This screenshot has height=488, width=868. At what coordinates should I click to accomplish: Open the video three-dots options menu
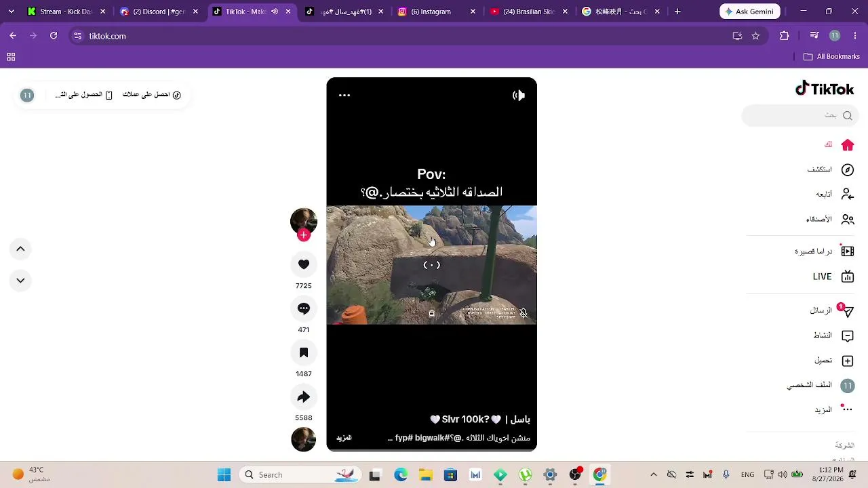click(x=344, y=95)
